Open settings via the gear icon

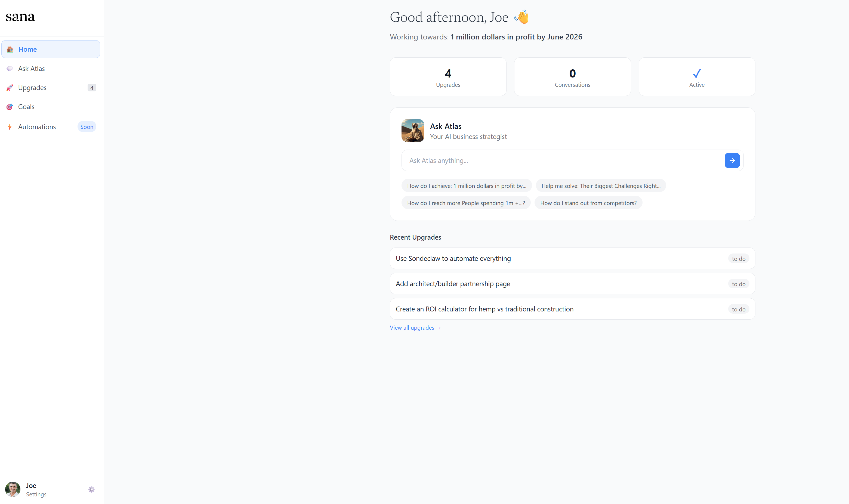[91, 489]
